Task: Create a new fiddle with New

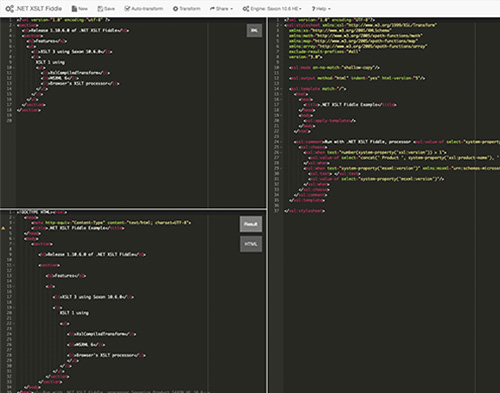Action: coord(80,9)
